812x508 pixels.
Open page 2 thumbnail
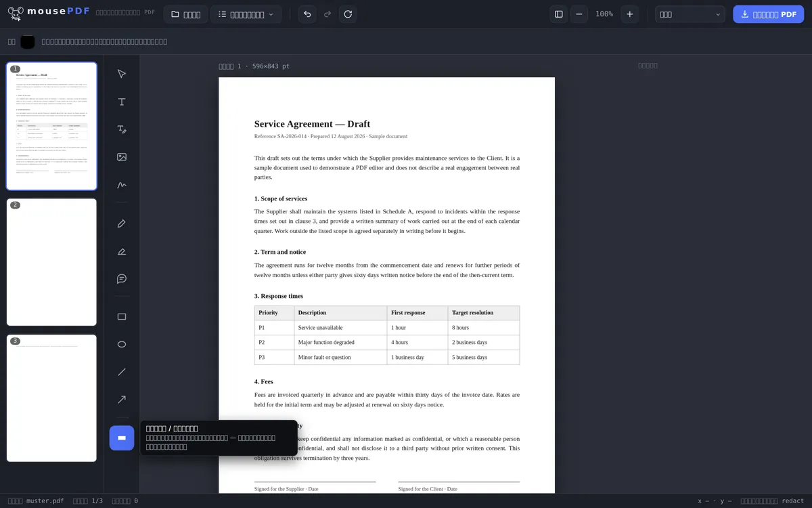point(51,262)
